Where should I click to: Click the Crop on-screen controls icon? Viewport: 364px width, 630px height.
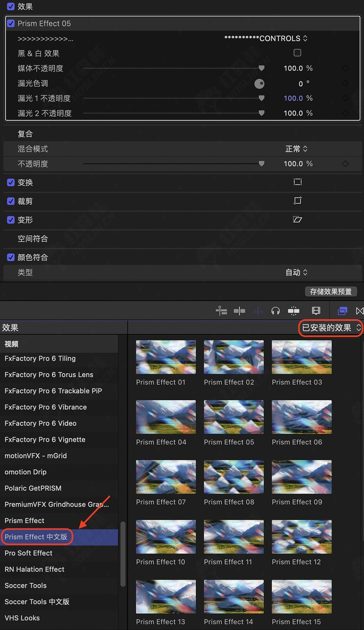pos(297,201)
